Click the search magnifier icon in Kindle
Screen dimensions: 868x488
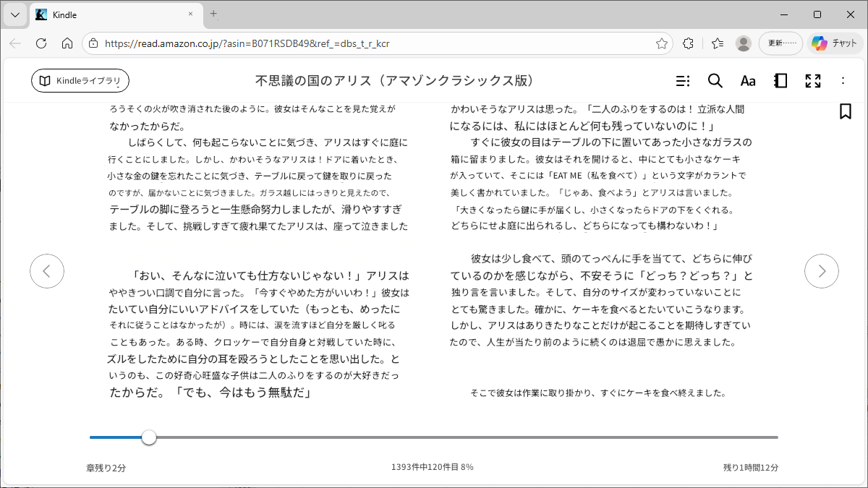[x=715, y=81]
